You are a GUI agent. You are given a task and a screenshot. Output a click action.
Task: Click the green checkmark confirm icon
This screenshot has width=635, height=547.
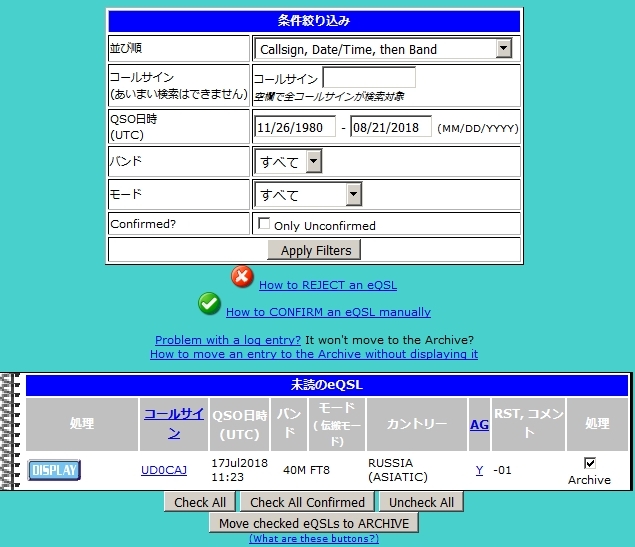pyautogui.click(x=210, y=303)
